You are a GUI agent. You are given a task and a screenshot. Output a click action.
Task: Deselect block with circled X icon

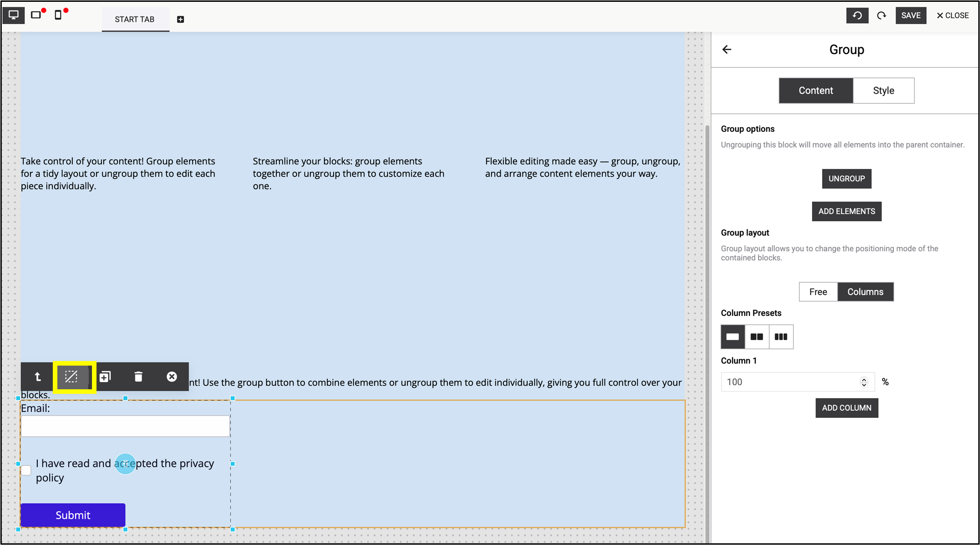tap(172, 377)
